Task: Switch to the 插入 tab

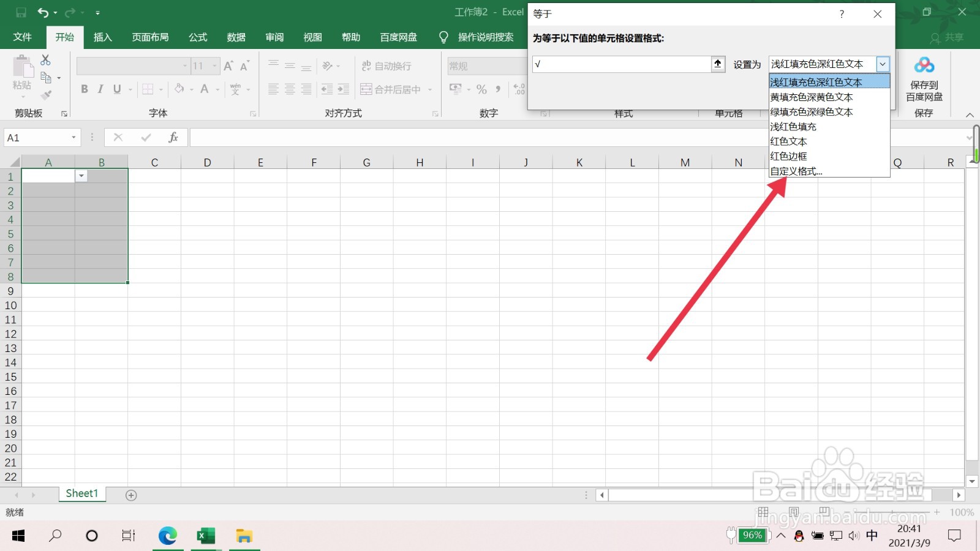Action: tap(103, 37)
